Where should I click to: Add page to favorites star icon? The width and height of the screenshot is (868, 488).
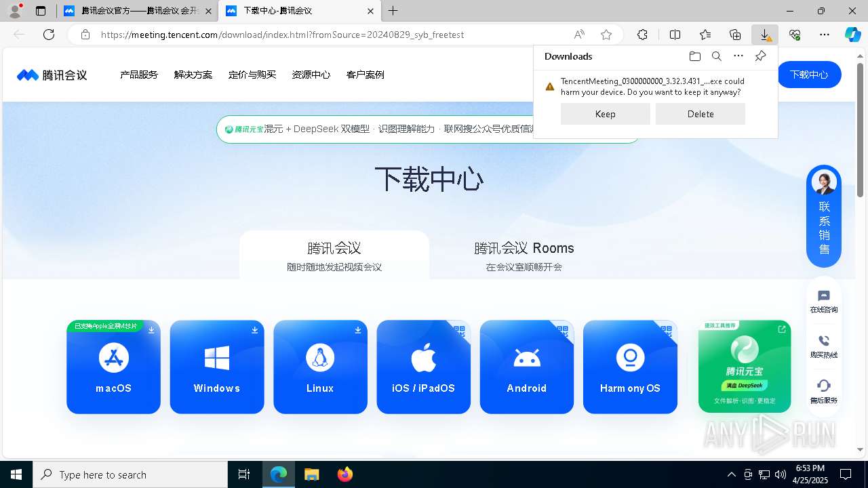(x=606, y=35)
